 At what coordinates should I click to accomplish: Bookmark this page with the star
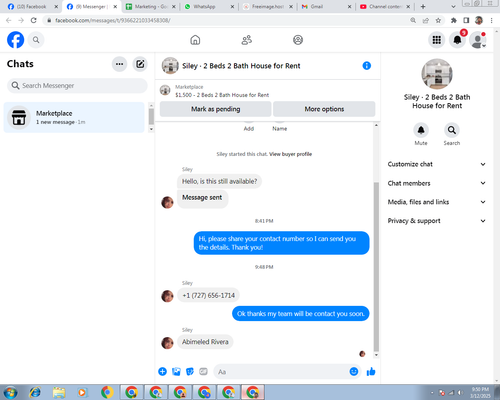pos(438,20)
